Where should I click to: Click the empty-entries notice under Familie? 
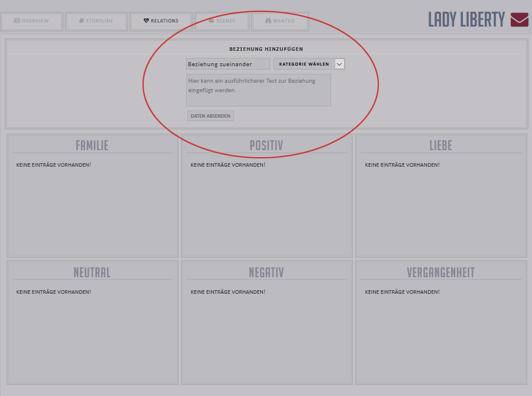click(53, 165)
